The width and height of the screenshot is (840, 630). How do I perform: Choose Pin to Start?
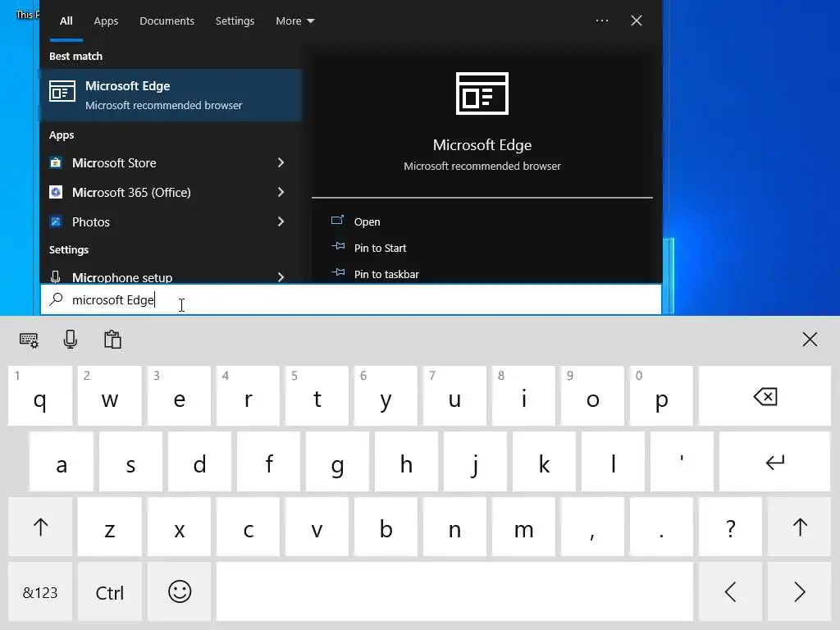[x=380, y=248]
